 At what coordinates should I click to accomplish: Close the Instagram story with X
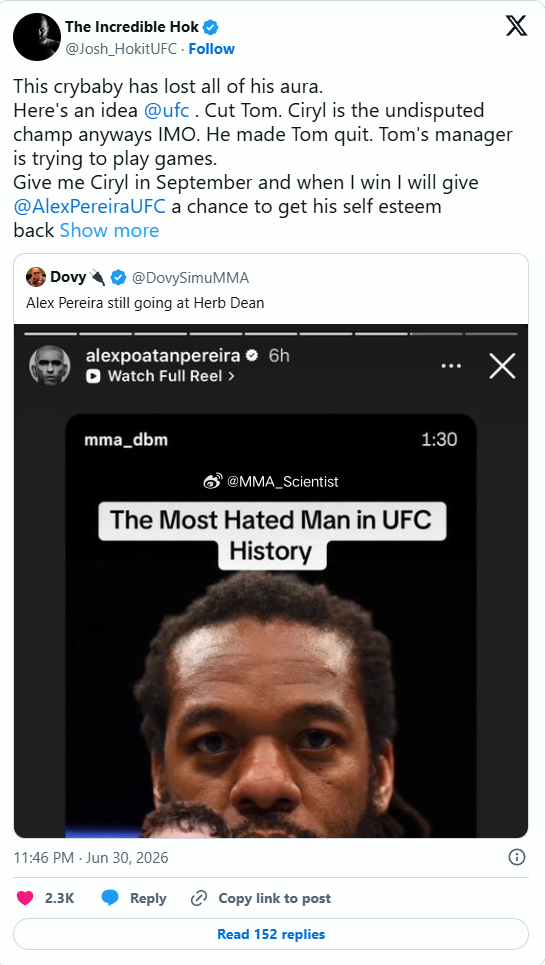502,367
